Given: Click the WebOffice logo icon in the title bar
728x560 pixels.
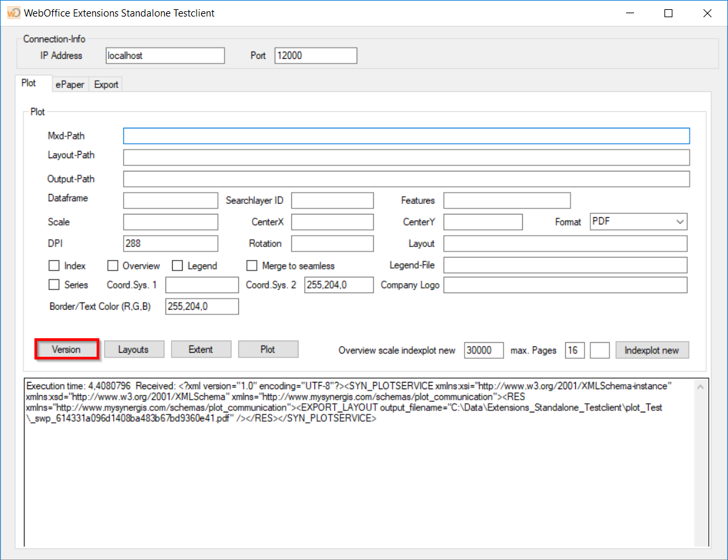Looking at the screenshot, I should (13, 13).
